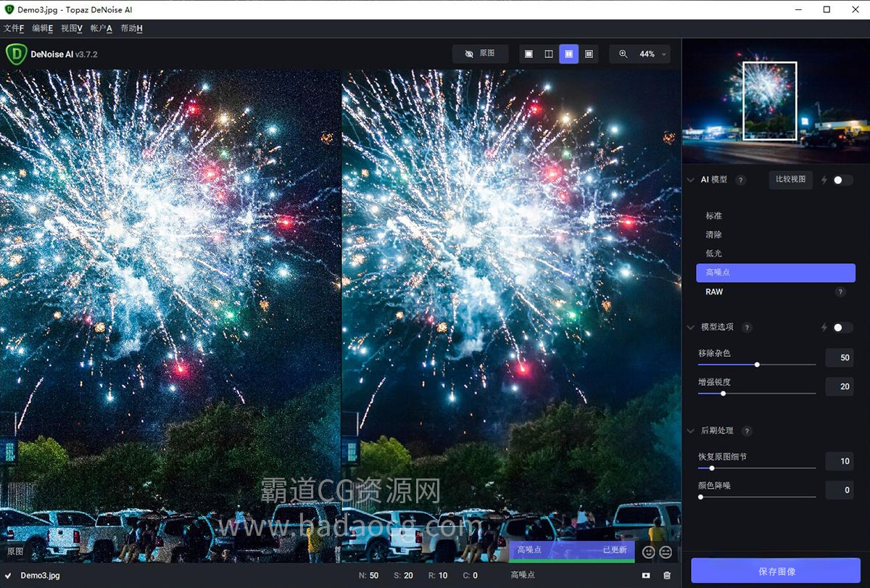Select the comparison grid view layout icon
The height and width of the screenshot is (588, 870).
coord(589,54)
